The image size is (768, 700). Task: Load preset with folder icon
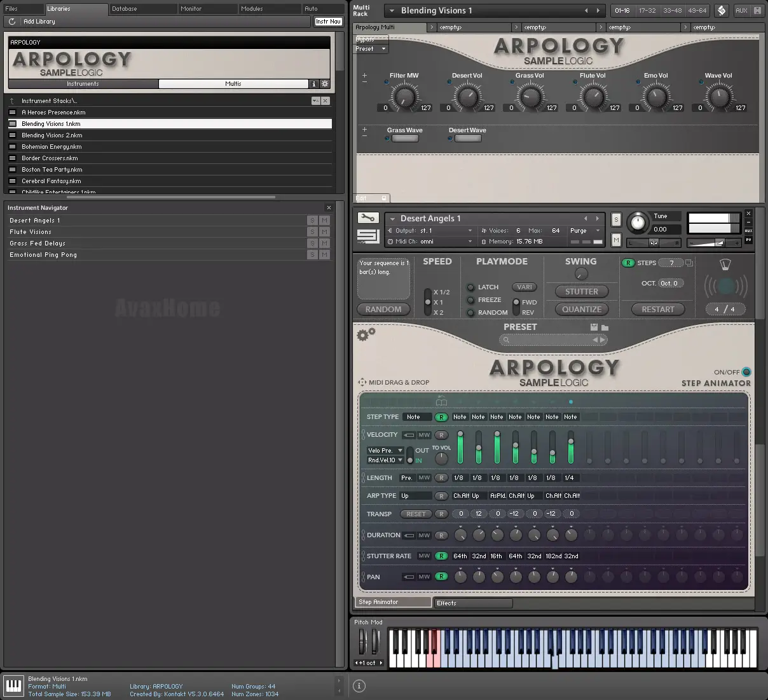[x=605, y=327]
